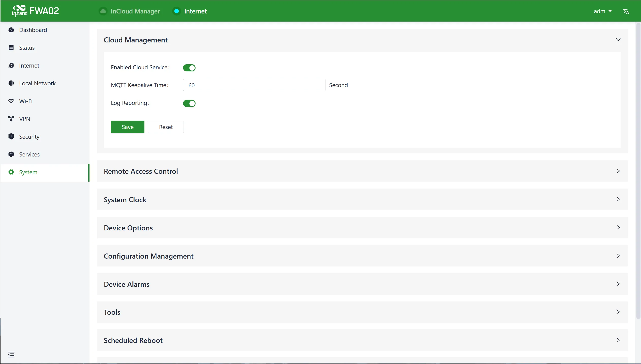Image resolution: width=641 pixels, height=364 pixels.
Task: Click the System gear icon
Action: [11, 172]
